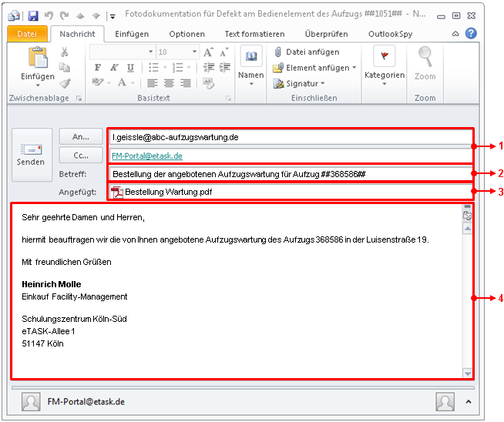The image size is (504, 422).
Task: Apply numbered list
Action: pos(177,68)
